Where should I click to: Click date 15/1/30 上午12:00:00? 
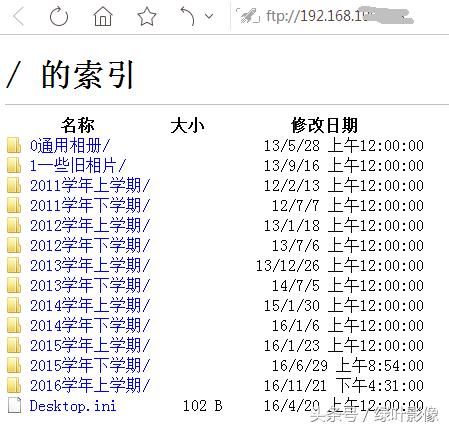click(344, 306)
